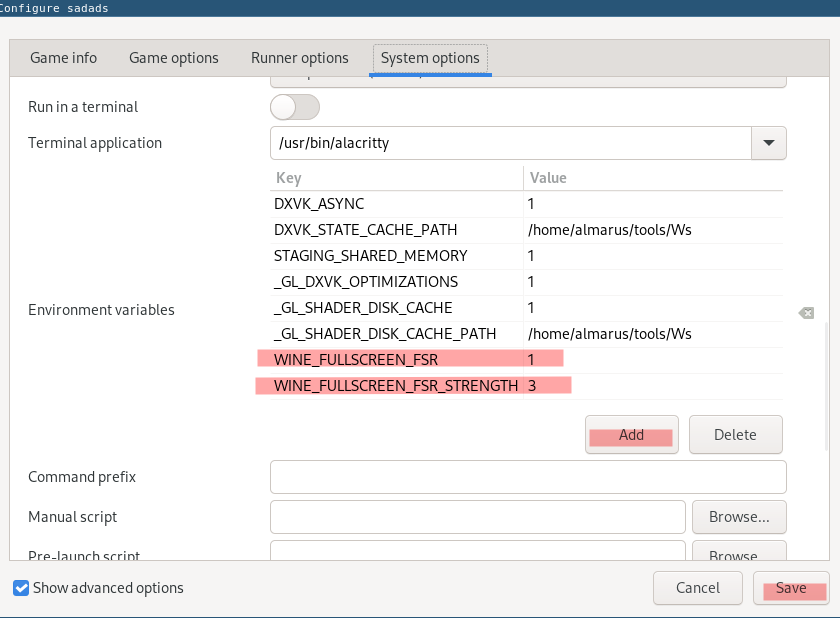The image size is (840, 618).
Task: Click the Command prefix input field
Action: 528,477
